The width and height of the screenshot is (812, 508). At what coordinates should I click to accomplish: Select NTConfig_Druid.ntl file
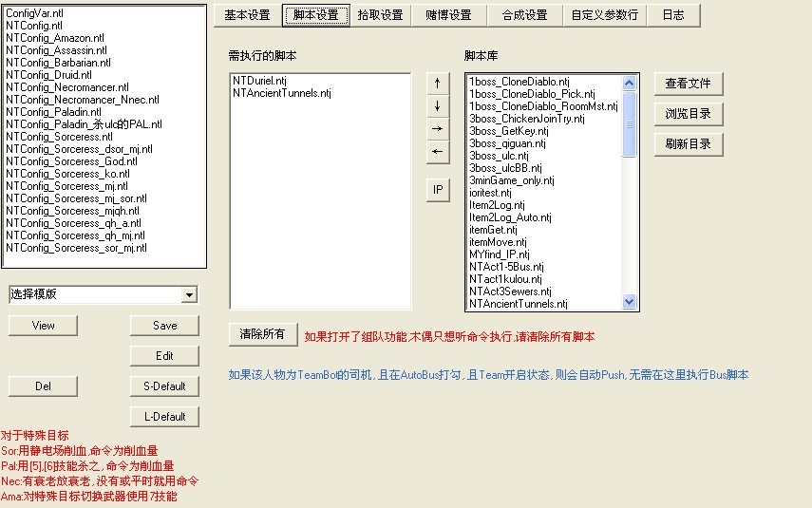point(48,75)
